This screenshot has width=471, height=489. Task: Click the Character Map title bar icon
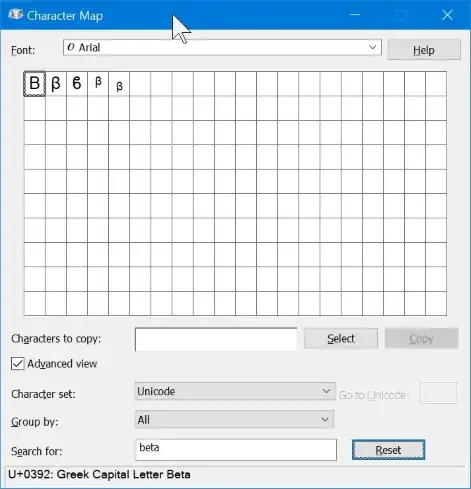[15, 15]
